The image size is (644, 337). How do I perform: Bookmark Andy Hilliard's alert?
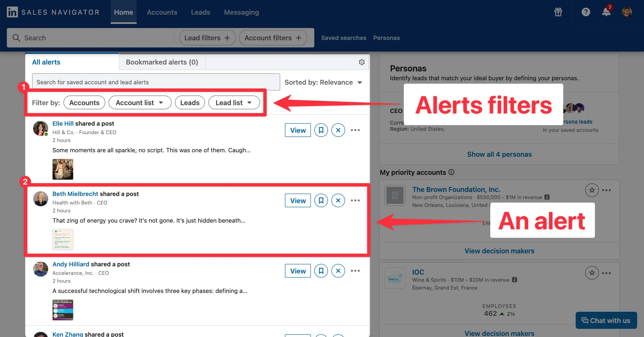(321, 271)
